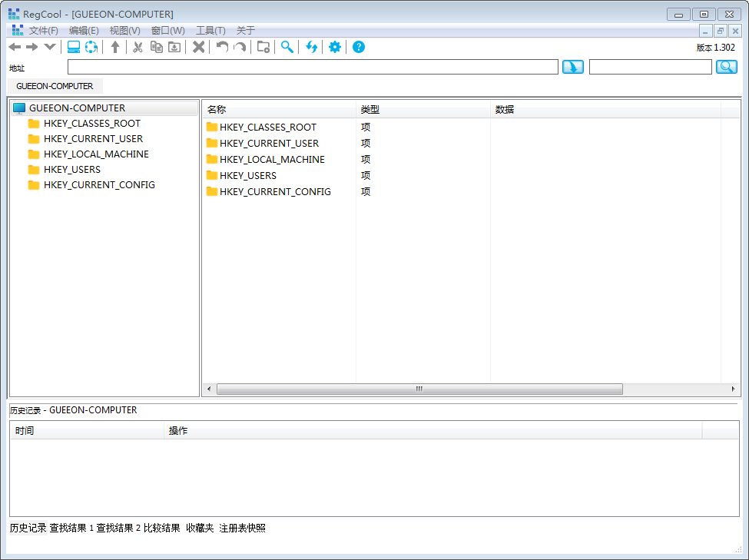Open the history dropdown arrow in toolbar
Viewport: 749px width, 560px height.
click(x=50, y=48)
